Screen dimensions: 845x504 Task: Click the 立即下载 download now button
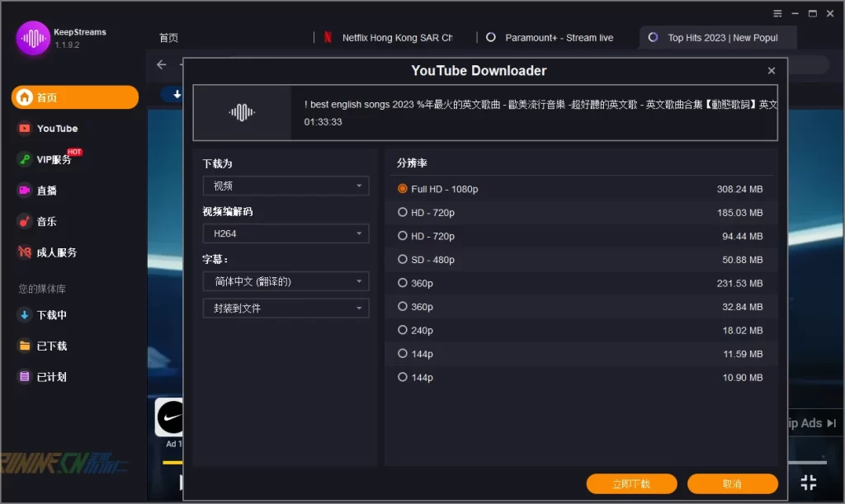[x=631, y=483]
